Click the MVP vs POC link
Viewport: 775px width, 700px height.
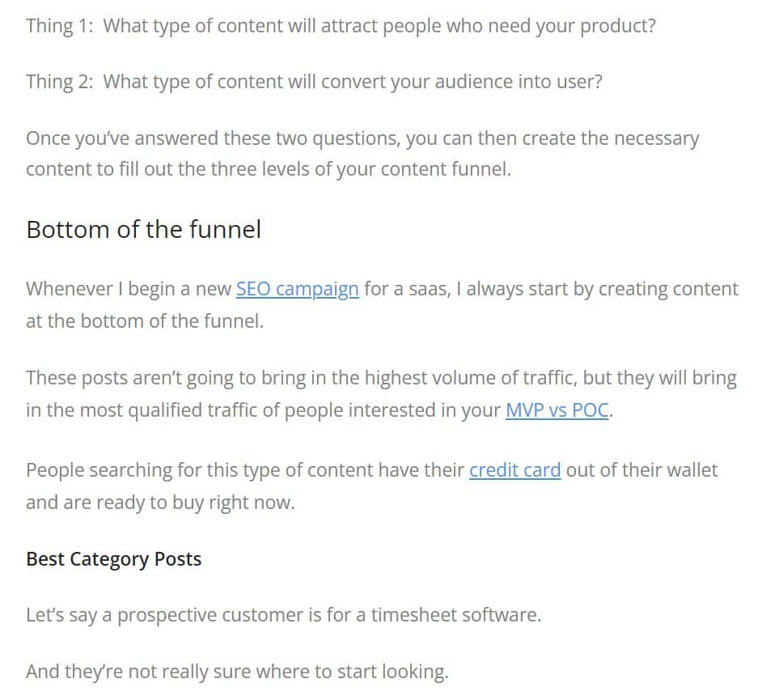(557, 409)
